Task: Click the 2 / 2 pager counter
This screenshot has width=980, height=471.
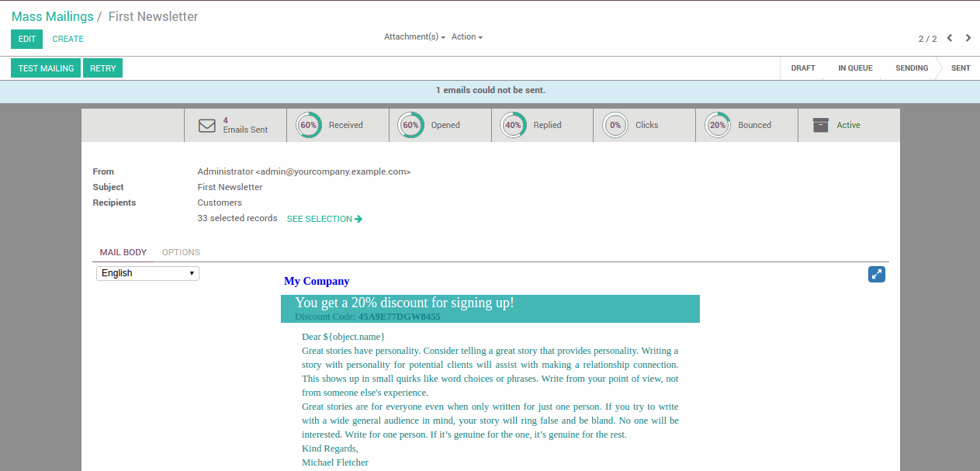Action: point(927,39)
